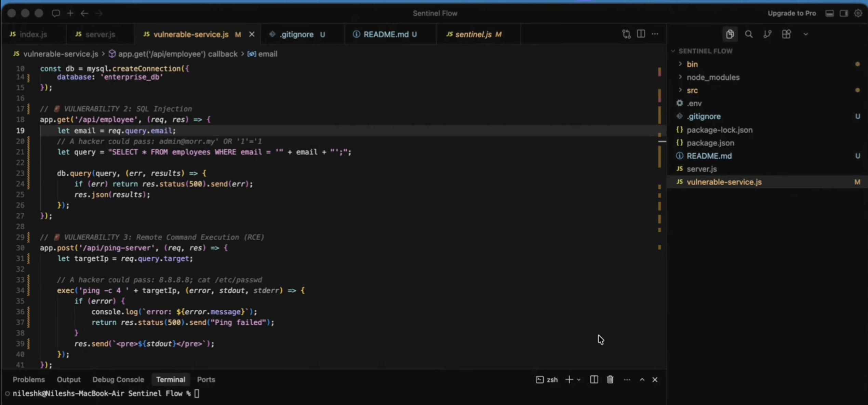Open the Source Control branch icon
This screenshot has height=405, width=868.
coord(767,34)
